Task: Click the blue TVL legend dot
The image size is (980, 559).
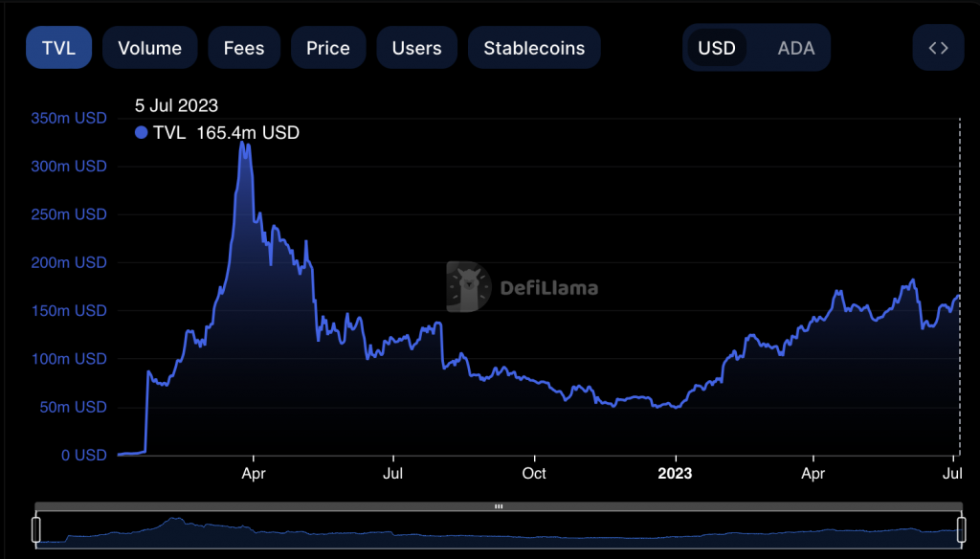Action: 141,133
